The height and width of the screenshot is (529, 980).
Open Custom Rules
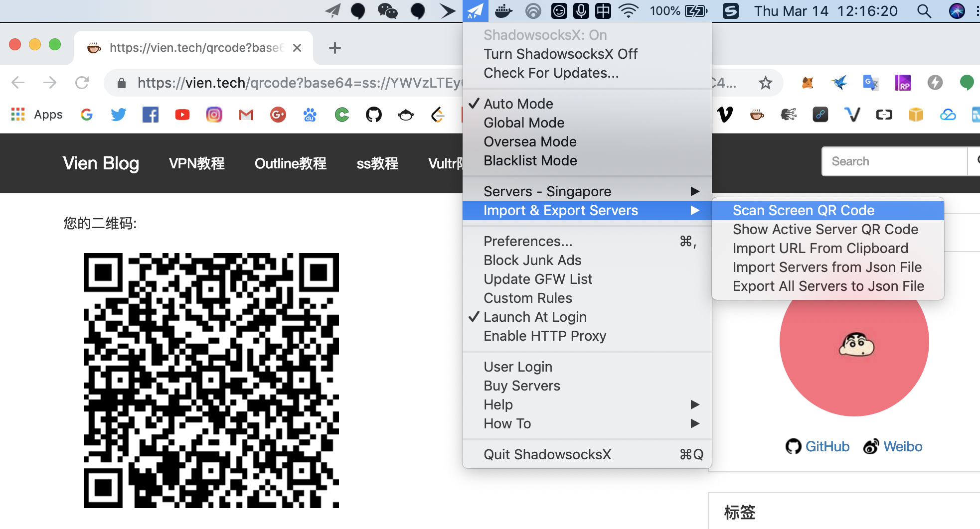[x=587, y=298]
